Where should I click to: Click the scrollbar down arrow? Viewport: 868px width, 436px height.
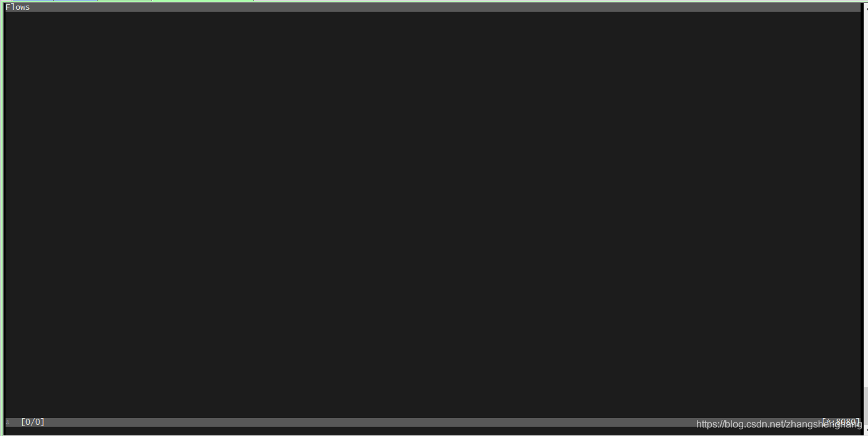pos(865,430)
